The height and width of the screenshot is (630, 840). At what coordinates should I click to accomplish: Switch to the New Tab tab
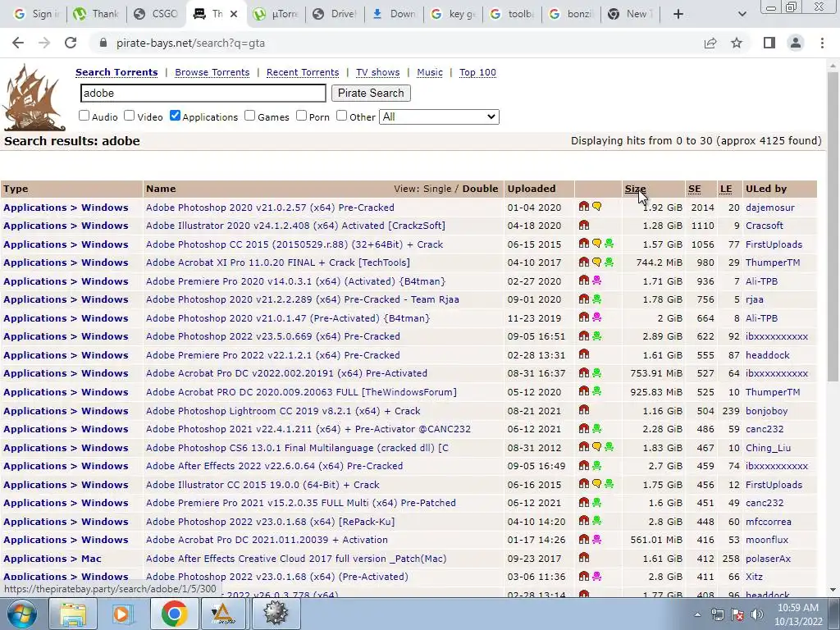[630, 14]
